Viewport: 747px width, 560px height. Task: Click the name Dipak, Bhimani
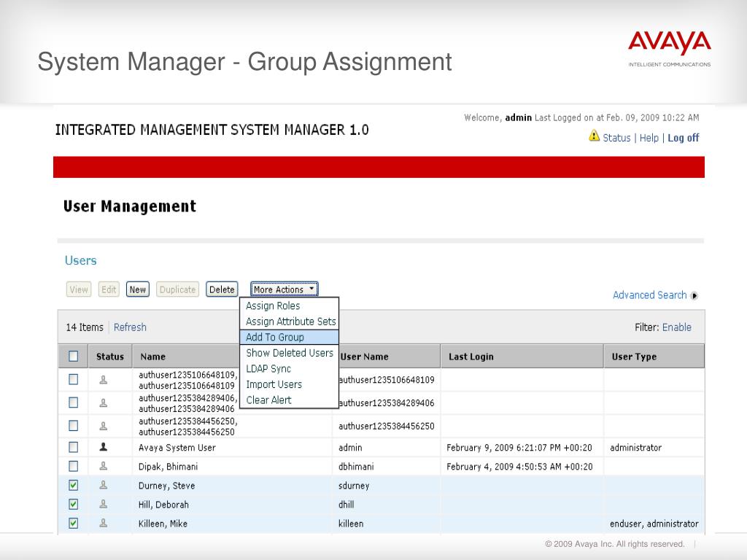pyautogui.click(x=168, y=467)
